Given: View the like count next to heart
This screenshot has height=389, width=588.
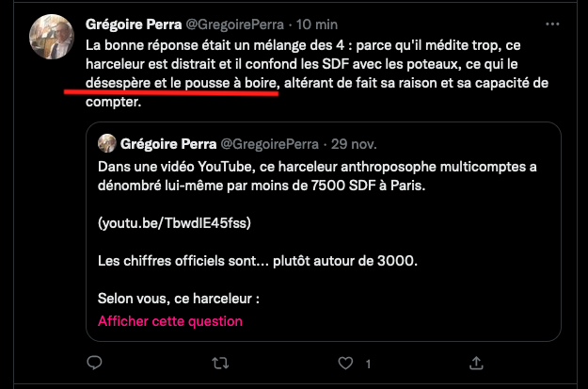Looking at the screenshot, I should tap(368, 364).
